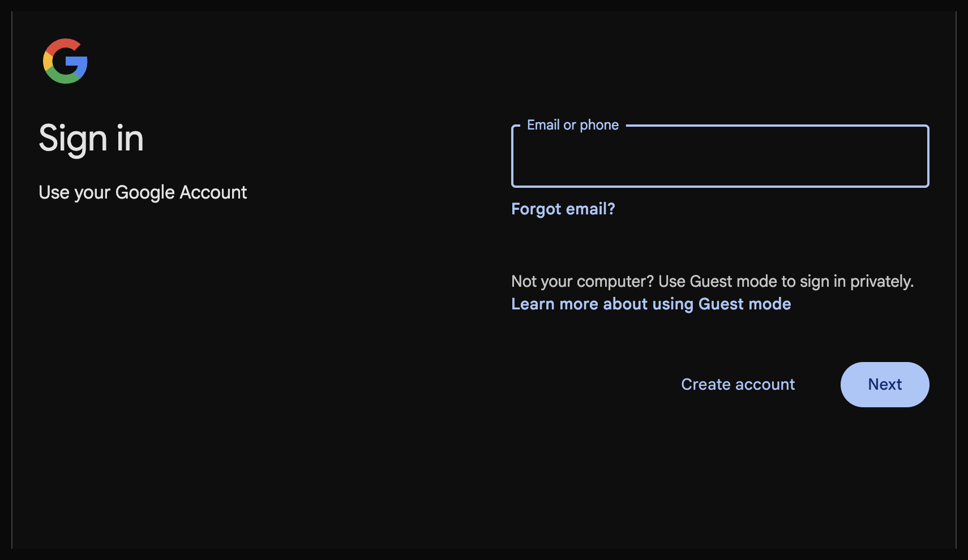Click the Create account button
Screen dimensions: 968x560
pos(738,385)
